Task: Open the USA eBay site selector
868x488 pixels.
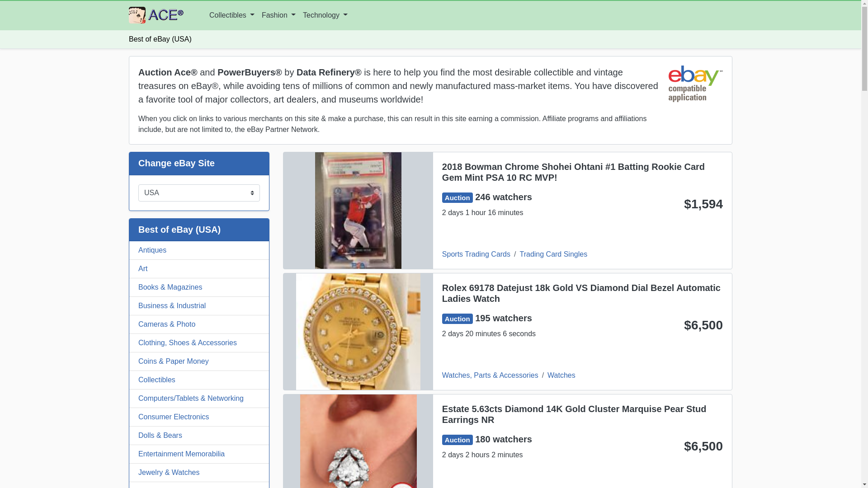Action: (199, 193)
